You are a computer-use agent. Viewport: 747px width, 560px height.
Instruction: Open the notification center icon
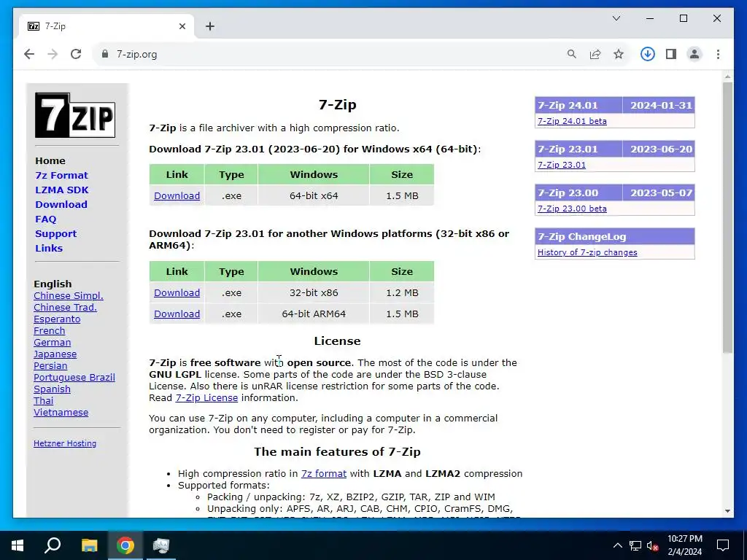723,545
